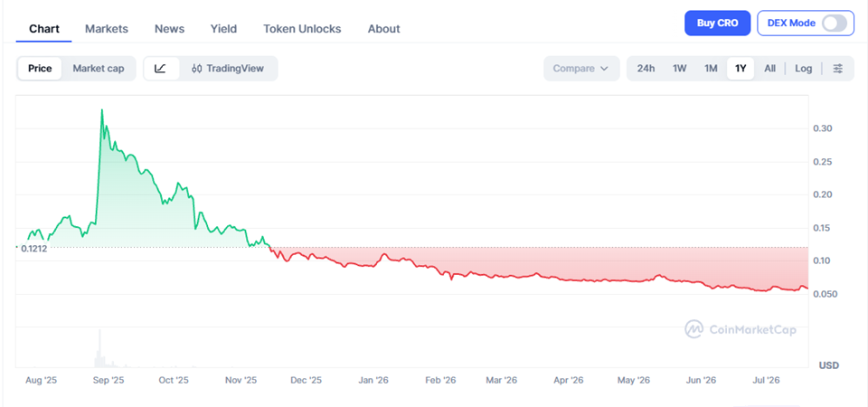
Task: Switch to the Yield tab
Action: [223, 29]
